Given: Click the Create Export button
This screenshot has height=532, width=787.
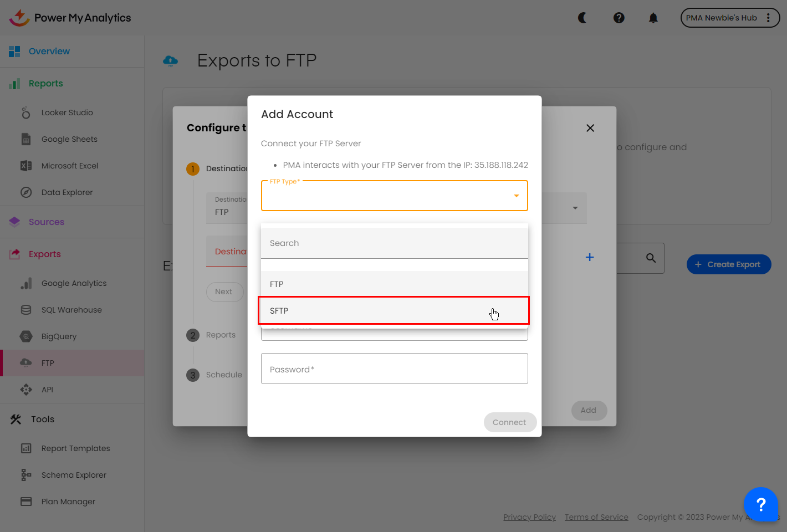Looking at the screenshot, I should click(728, 264).
